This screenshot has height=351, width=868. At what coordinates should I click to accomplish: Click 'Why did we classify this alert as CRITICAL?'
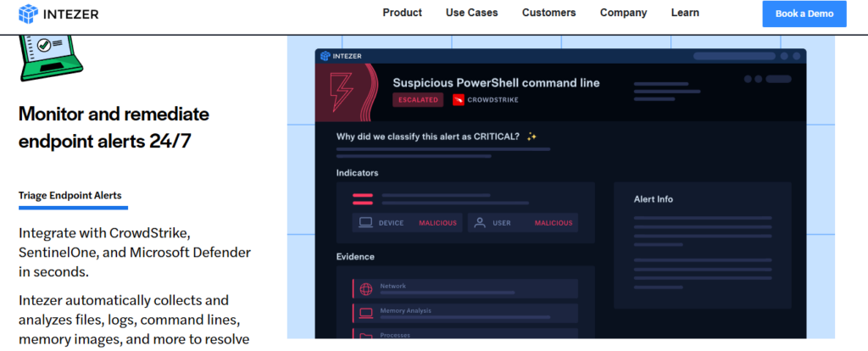coord(427,136)
